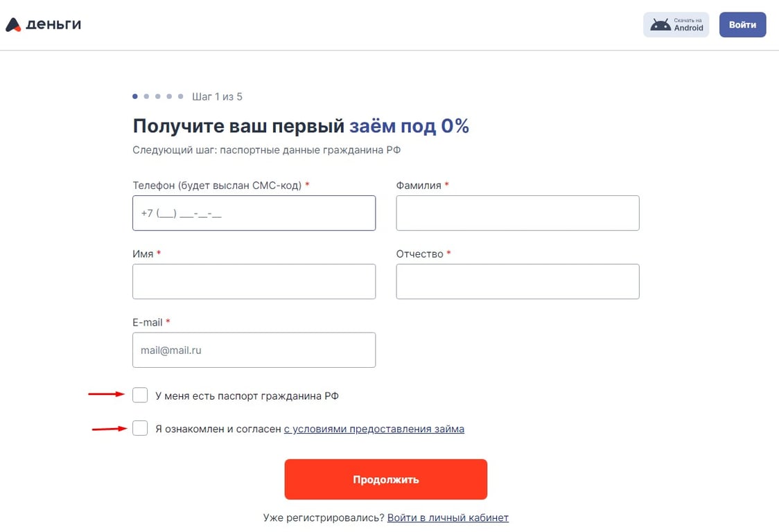This screenshot has height=532, width=779.
Task: Select the first step progress dot
Action: click(135, 97)
